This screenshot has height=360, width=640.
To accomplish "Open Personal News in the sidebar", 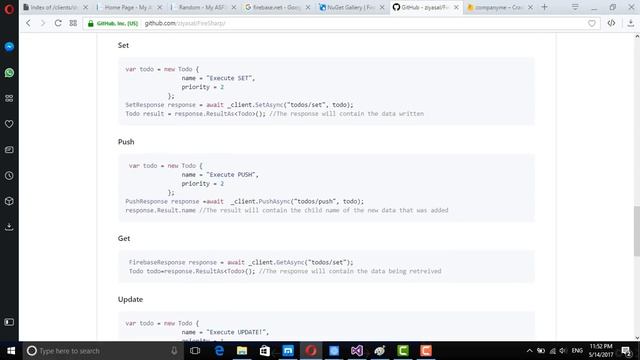I will pyautogui.click(x=9, y=150).
